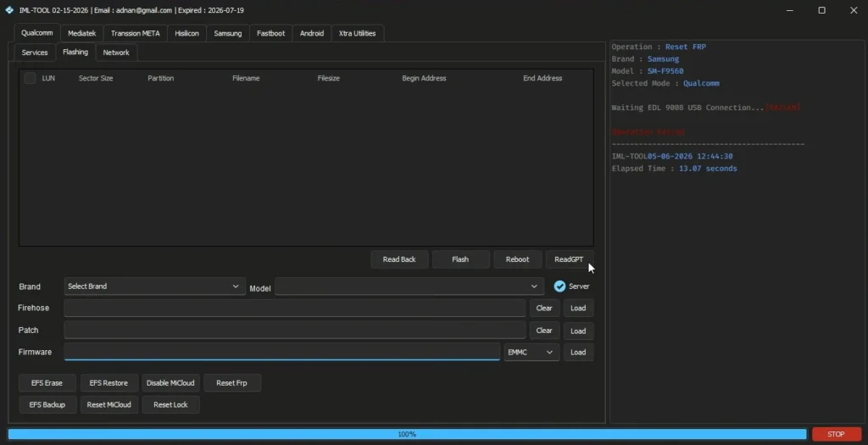Click the Filesize column header
This screenshot has width=868, height=445.
click(328, 78)
